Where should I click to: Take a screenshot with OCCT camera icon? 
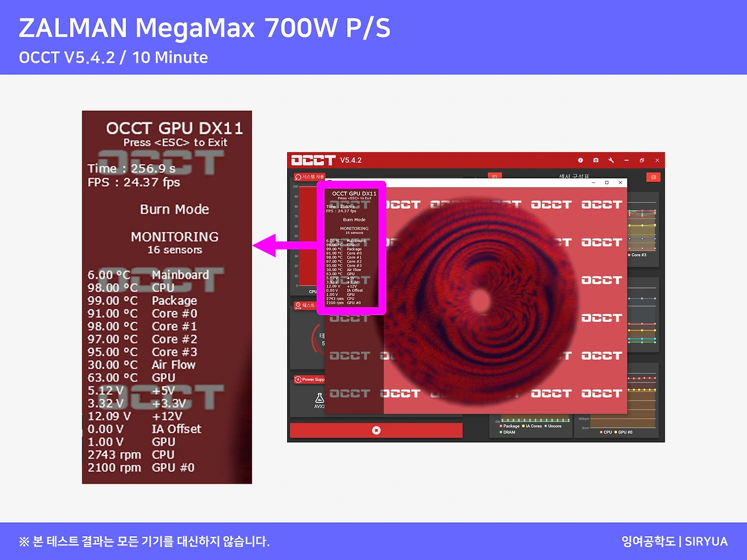coord(595,160)
